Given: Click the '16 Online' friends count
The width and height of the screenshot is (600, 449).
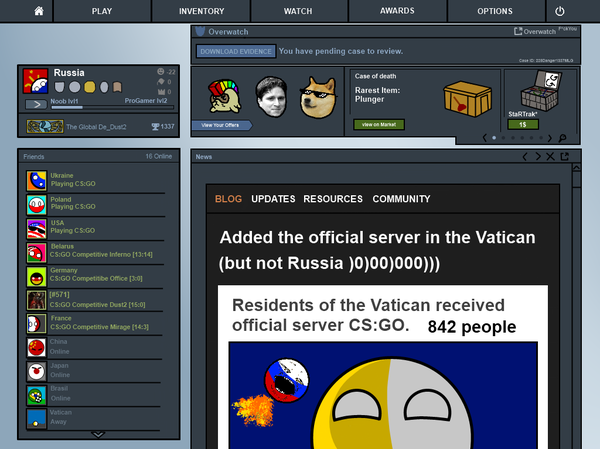Looking at the screenshot, I should click(x=158, y=156).
